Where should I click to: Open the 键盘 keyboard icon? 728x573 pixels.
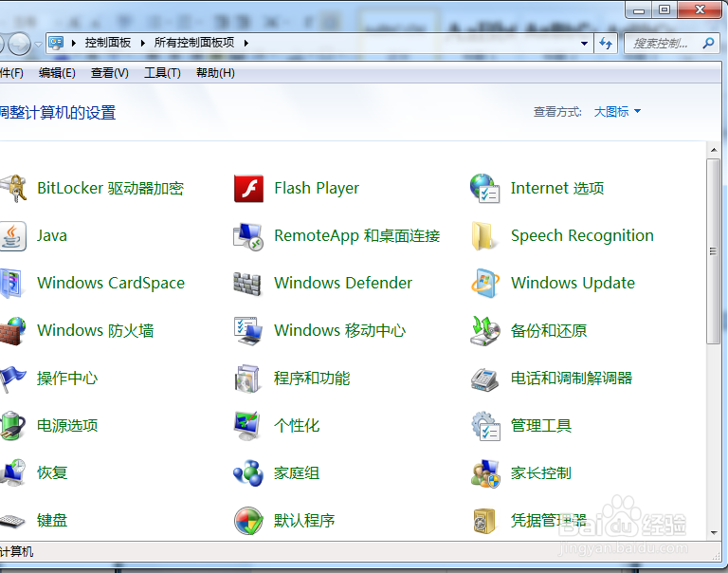coord(12,521)
